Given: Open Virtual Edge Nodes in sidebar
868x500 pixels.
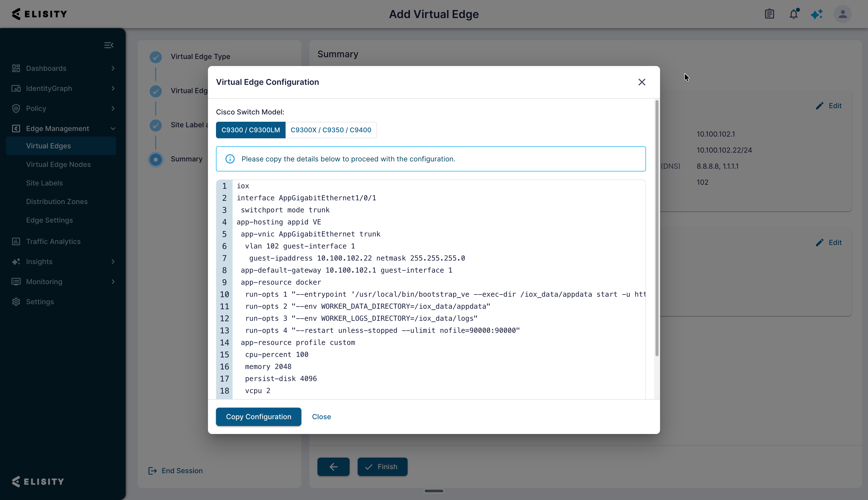Looking at the screenshot, I should 59,164.
